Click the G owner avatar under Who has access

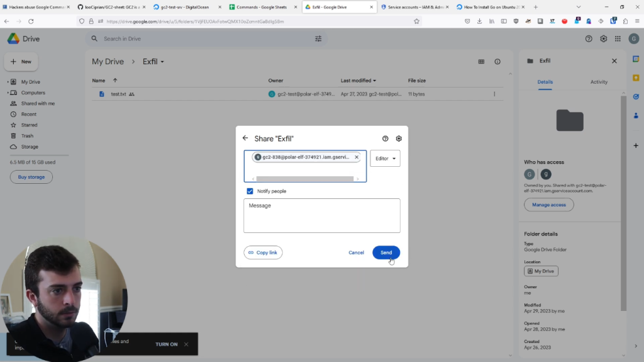[x=530, y=174]
